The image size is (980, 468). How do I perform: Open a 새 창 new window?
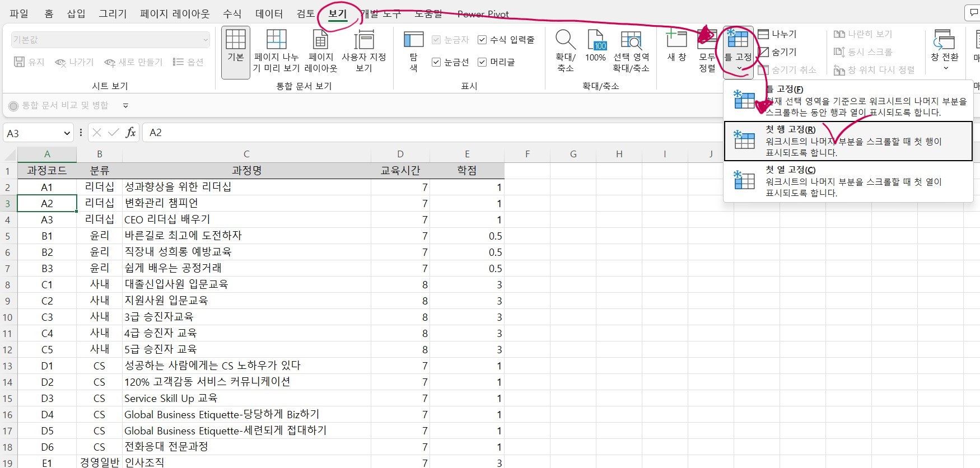tap(676, 46)
